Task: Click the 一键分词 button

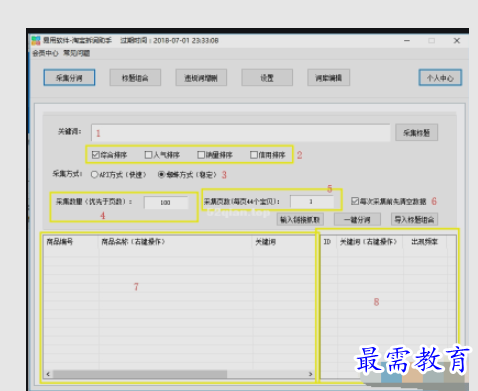Action: pyautogui.click(x=357, y=220)
